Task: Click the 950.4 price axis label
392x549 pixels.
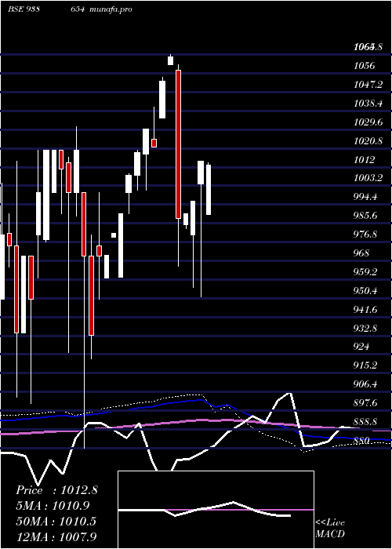Action: point(365,291)
